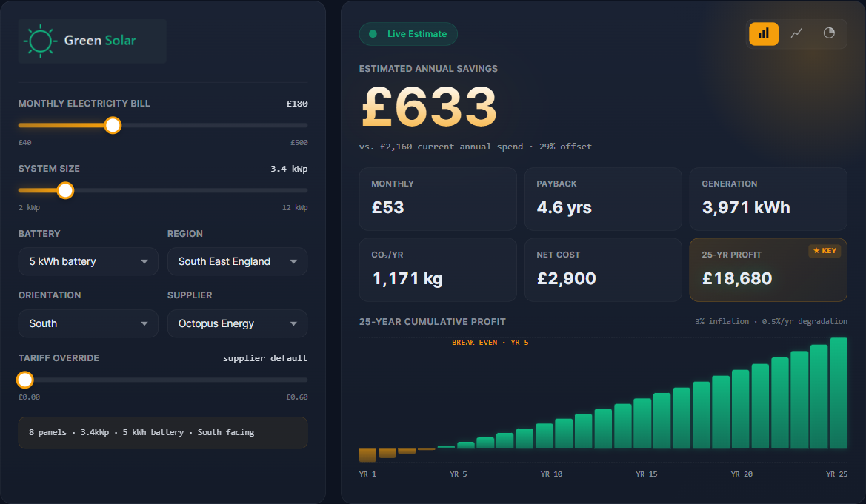The width and height of the screenshot is (866, 504).
Task: Click the Payback 4.6 yrs card
Action: tap(603, 199)
